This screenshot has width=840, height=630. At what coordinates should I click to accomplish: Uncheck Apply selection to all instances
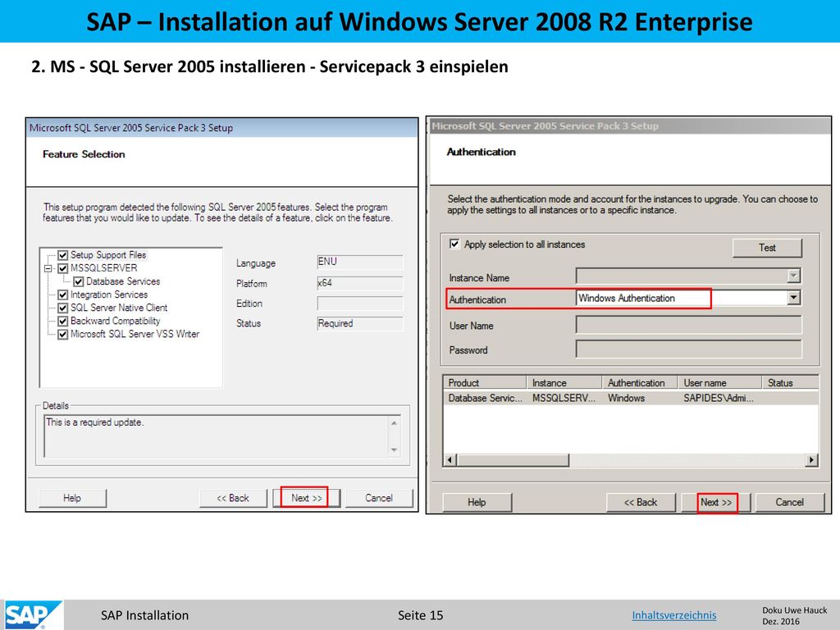pyautogui.click(x=454, y=244)
